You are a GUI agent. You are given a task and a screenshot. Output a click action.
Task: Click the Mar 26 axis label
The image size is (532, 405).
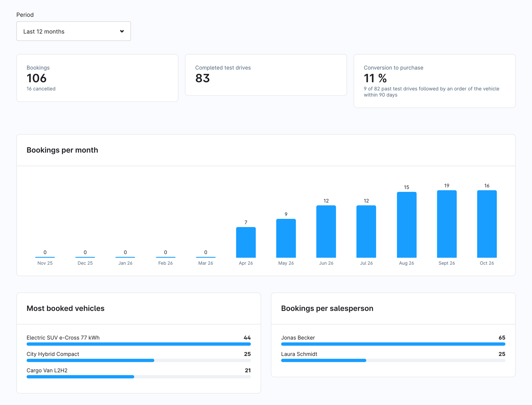[206, 263]
